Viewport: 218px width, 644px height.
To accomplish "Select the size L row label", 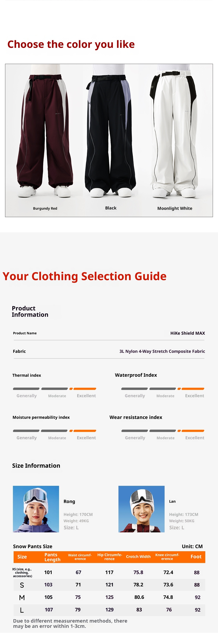I will click(x=22, y=610).
